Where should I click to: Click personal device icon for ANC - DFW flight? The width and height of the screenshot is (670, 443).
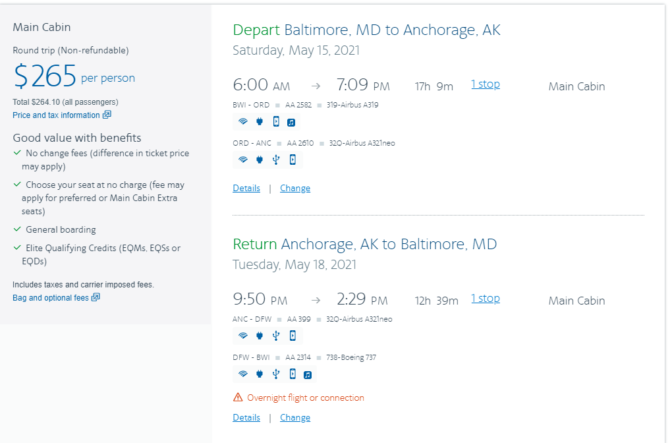pos(292,336)
